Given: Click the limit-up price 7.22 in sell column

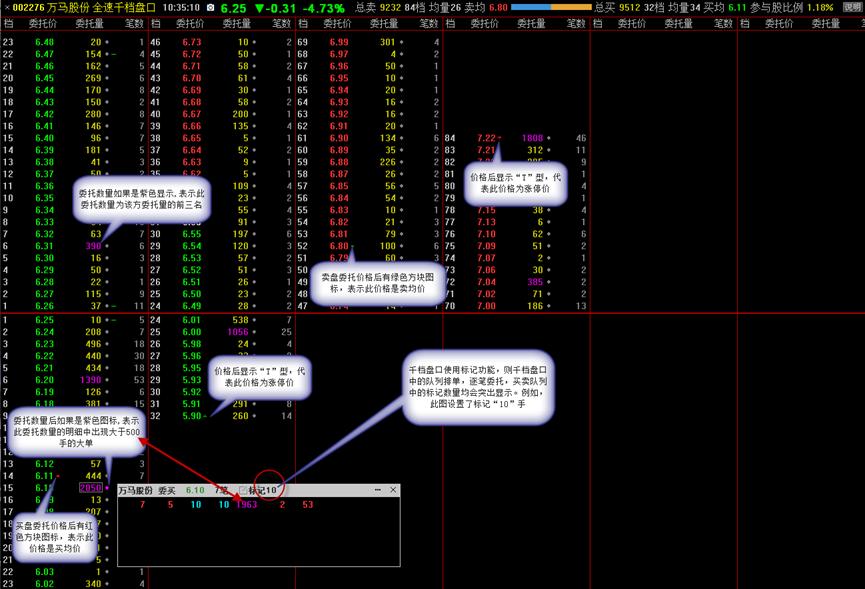Looking at the screenshot, I should (x=486, y=138).
